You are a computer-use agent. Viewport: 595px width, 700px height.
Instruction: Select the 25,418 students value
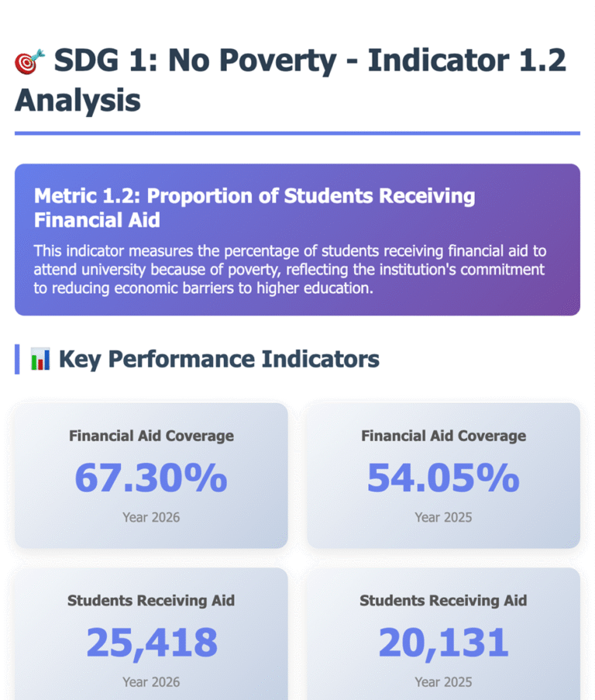151,643
